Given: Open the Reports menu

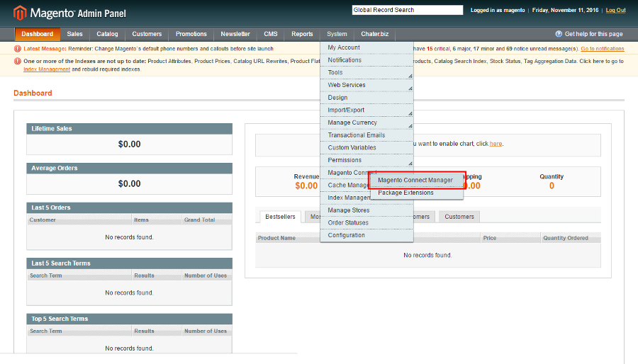Looking at the screenshot, I should click(x=302, y=34).
